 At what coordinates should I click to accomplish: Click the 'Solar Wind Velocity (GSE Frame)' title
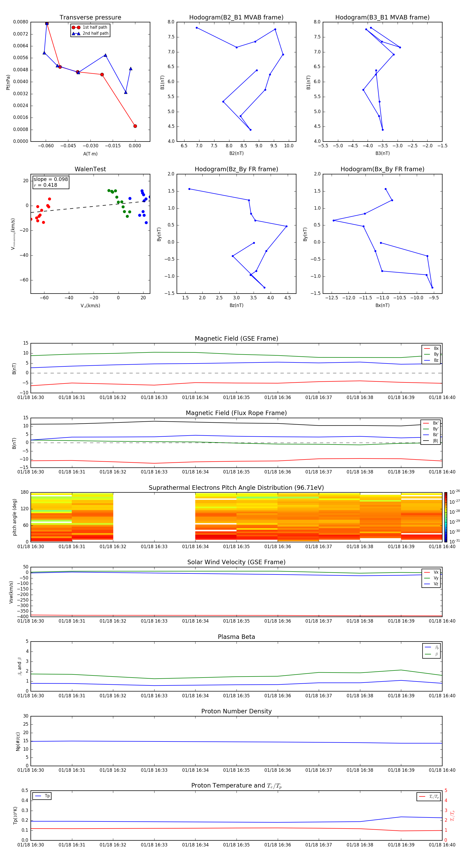[x=236, y=562]
